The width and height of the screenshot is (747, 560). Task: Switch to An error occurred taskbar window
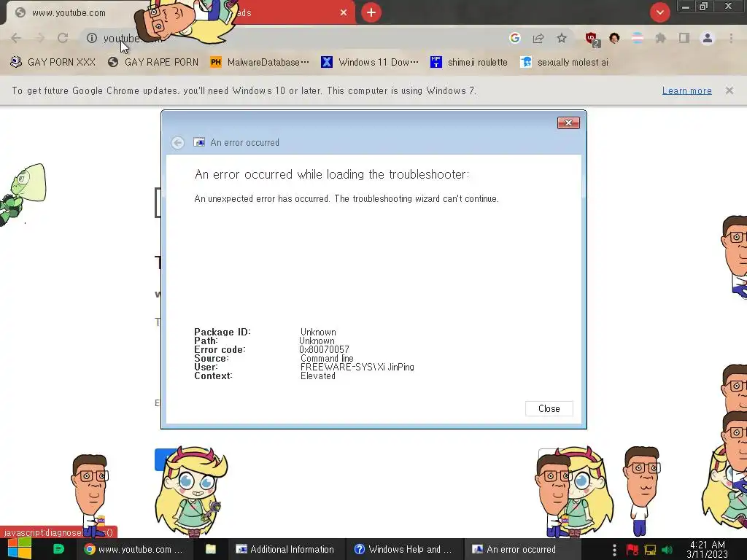pyautogui.click(x=522, y=549)
